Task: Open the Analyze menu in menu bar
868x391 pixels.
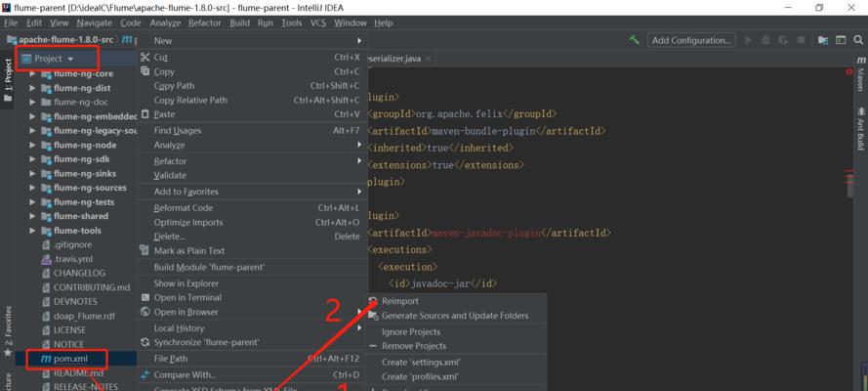Action: click(165, 22)
